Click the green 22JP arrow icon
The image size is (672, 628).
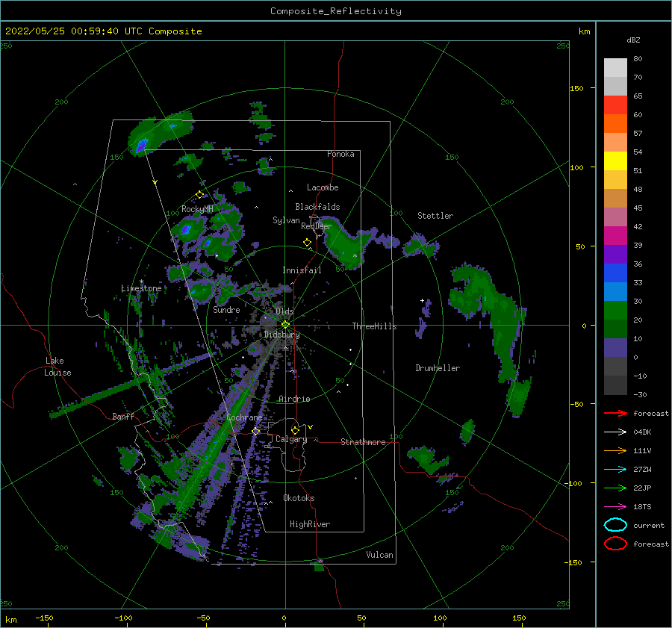tap(615, 488)
